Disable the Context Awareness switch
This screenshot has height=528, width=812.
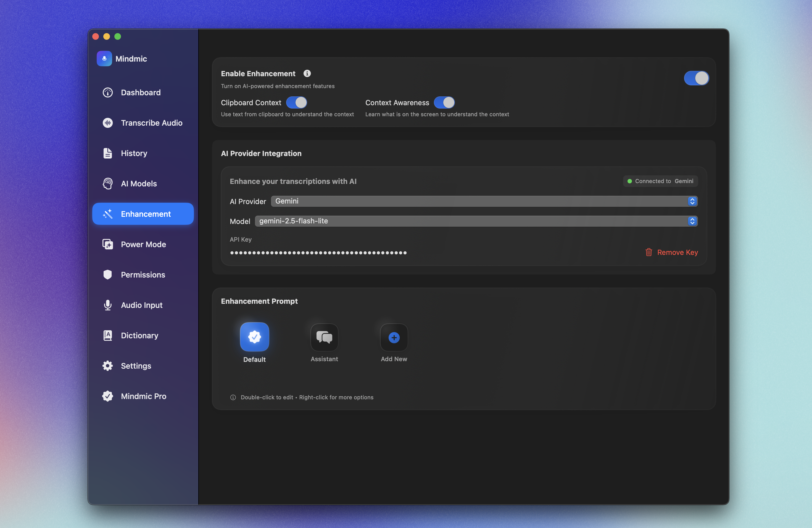point(444,102)
